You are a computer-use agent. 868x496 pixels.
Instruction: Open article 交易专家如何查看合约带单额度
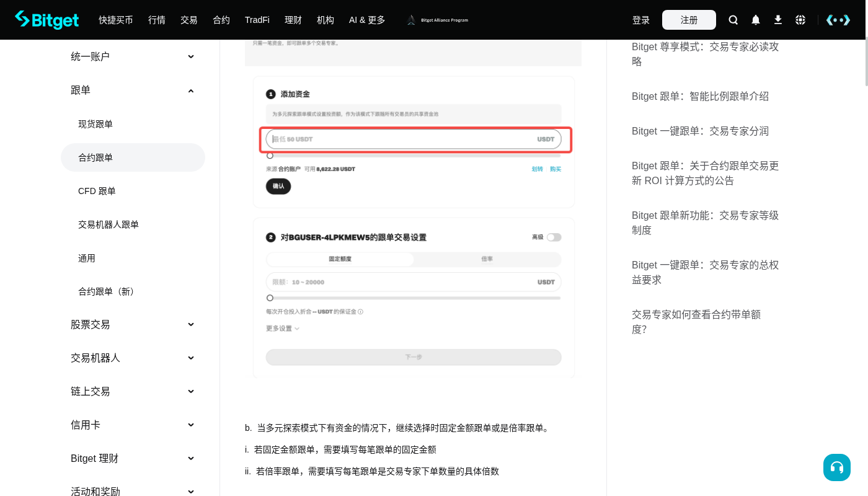pyautogui.click(x=696, y=322)
